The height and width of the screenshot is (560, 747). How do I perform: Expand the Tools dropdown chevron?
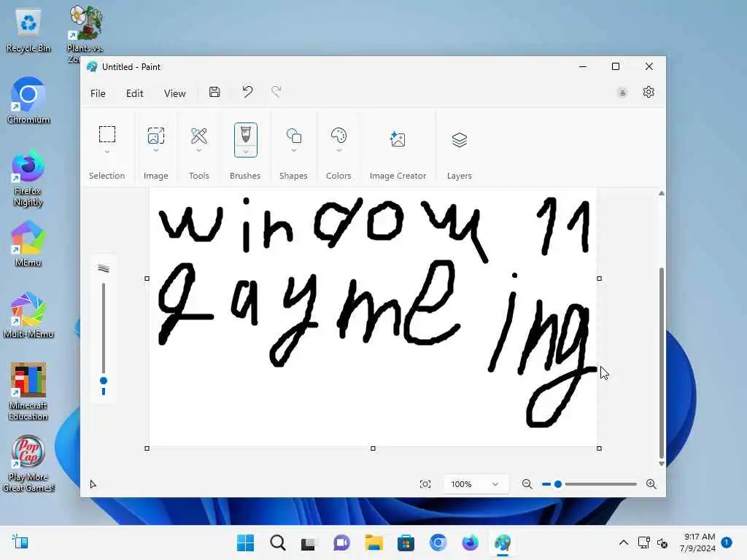199,151
